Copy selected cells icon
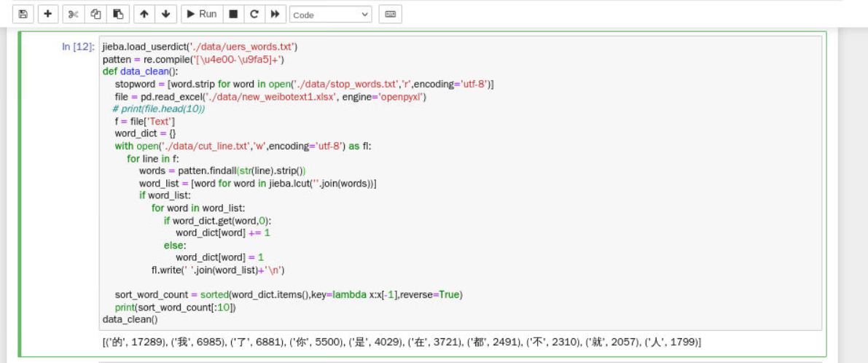 (95, 15)
